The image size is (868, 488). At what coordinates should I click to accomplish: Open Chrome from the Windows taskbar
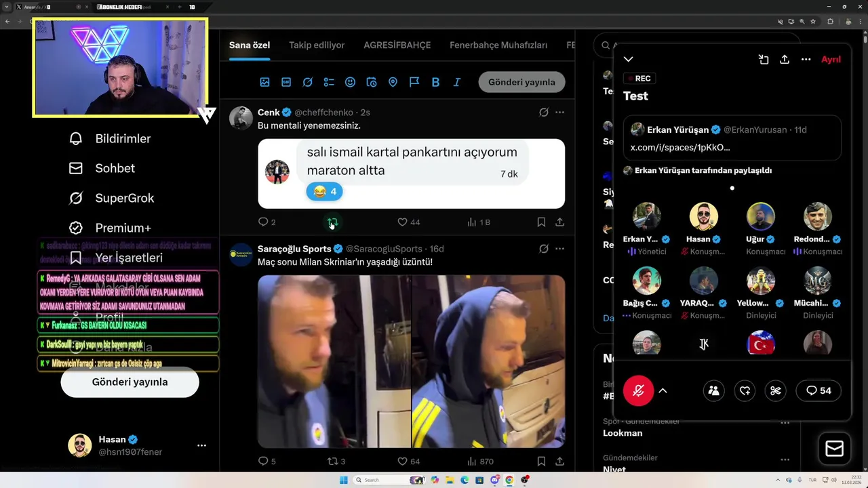(509, 480)
